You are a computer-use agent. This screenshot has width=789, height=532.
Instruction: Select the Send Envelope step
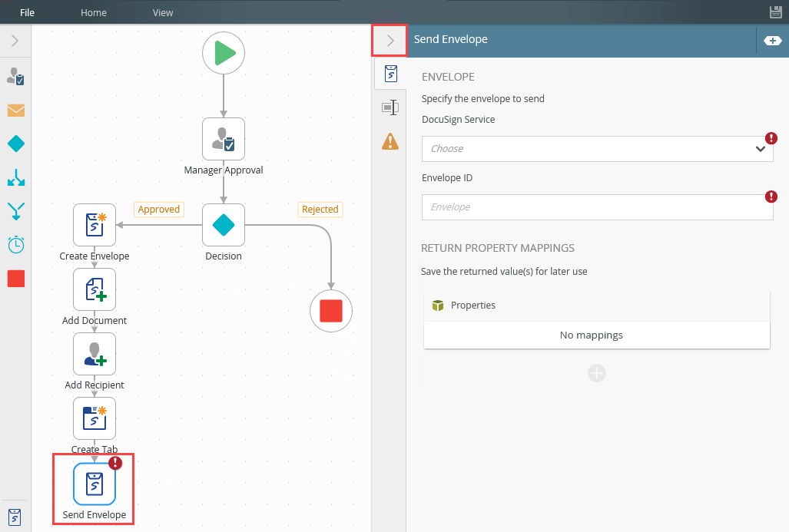pos(94,484)
